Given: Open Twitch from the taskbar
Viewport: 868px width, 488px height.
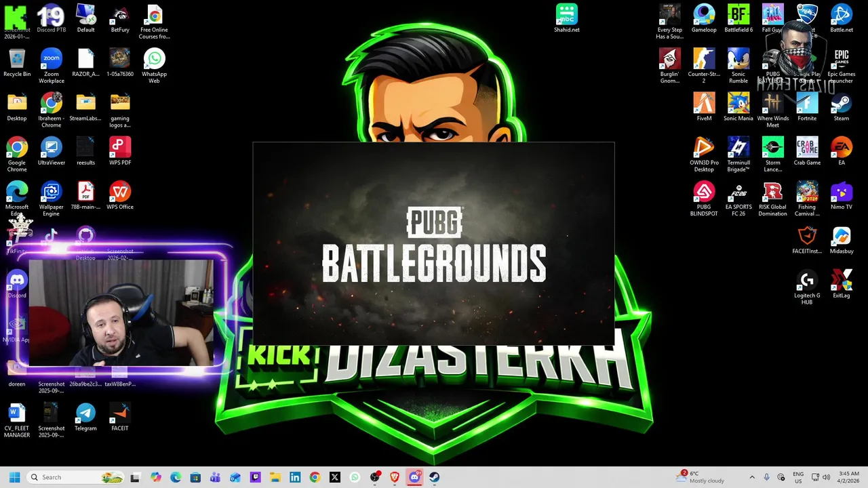Looking at the screenshot, I should coord(255,477).
